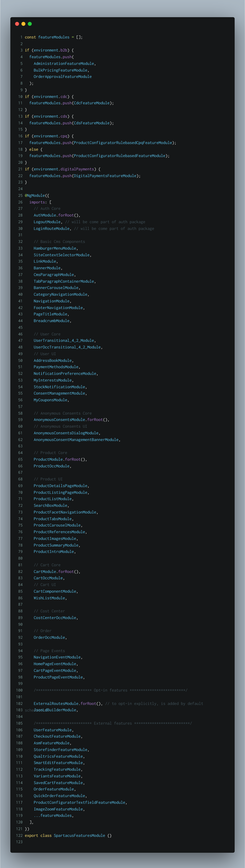Click ProductConfiguratorRulebasedCpqFeatureModule
The image size is (245, 868).
click(123, 143)
